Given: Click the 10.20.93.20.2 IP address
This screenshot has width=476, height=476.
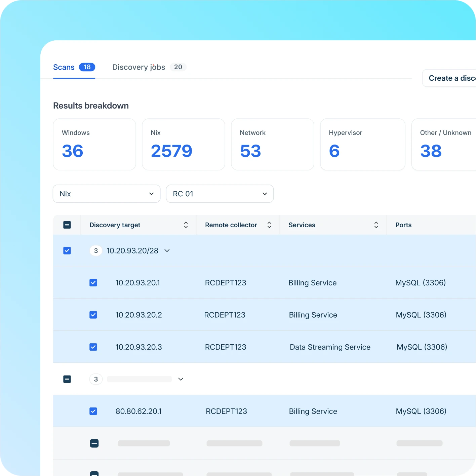Looking at the screenshot, I should (x=139, y=315).
